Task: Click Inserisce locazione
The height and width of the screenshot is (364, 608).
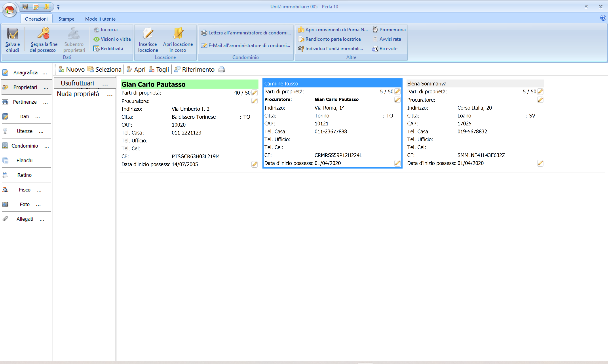Action: (148, 40)
